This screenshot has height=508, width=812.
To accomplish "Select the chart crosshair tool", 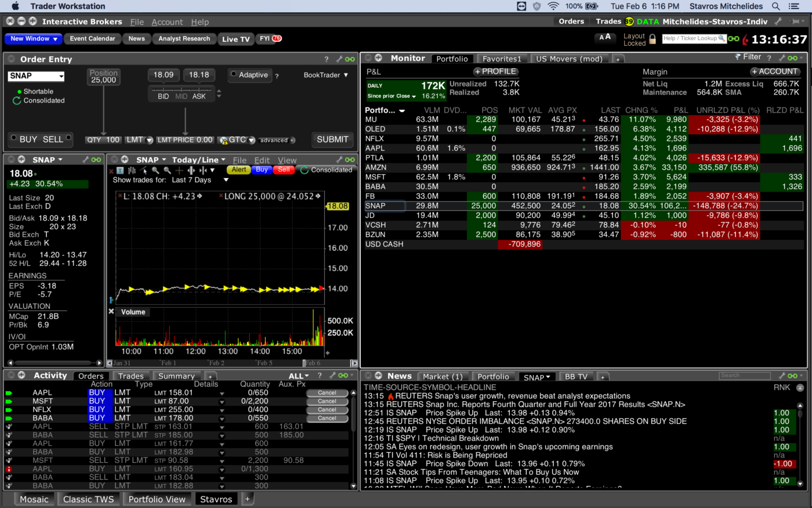I will [179, 170].
